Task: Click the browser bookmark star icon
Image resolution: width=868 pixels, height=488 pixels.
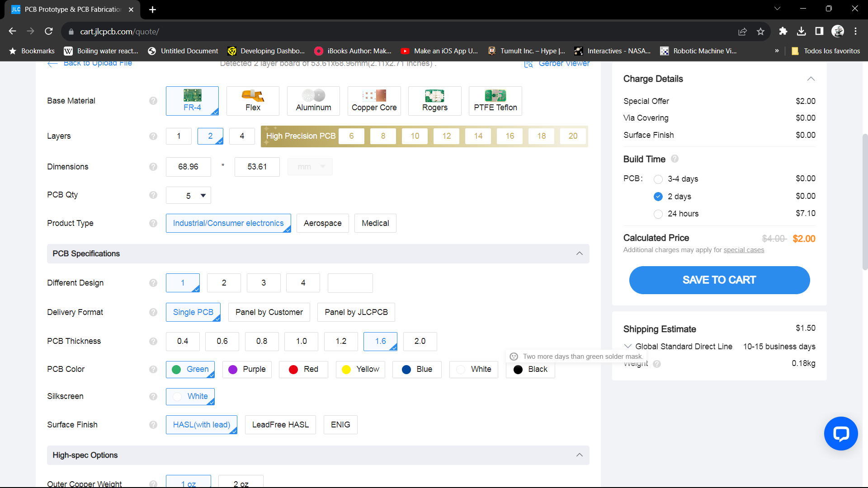Action: (x=760, y=32)
